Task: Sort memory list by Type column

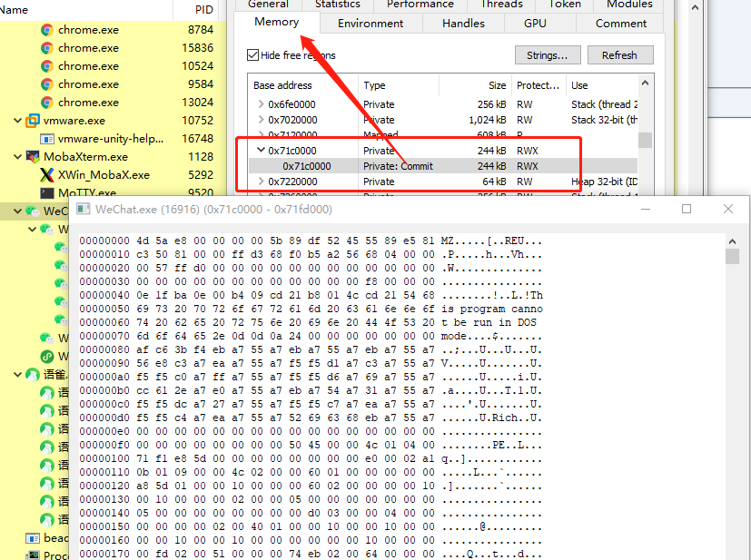Action: [x=399, y=85]
